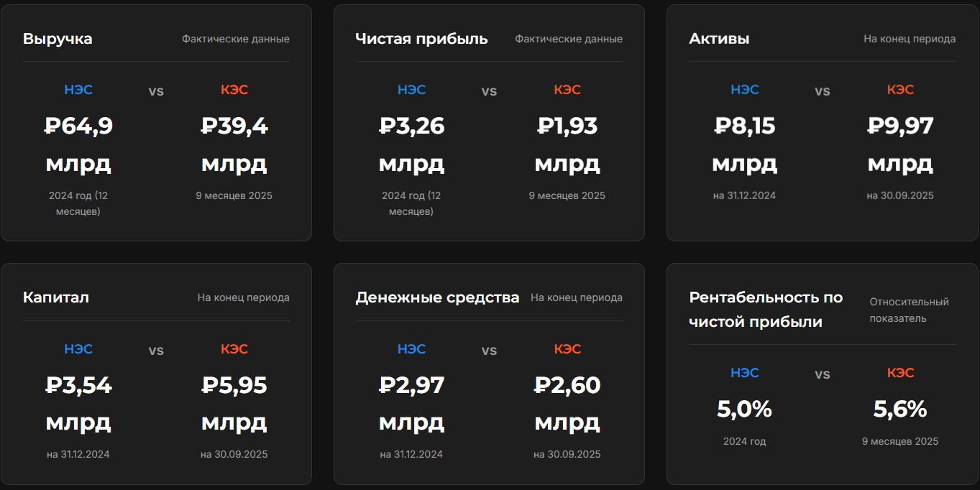Click the "Капитал" card title
The height and width of the screenshot is (490, 980).
click(56, 297)
